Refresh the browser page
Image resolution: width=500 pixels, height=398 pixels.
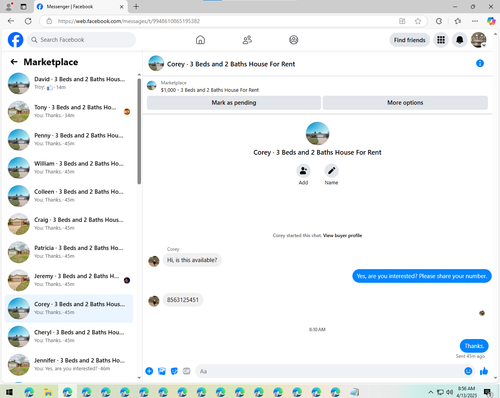coord(28,21)
